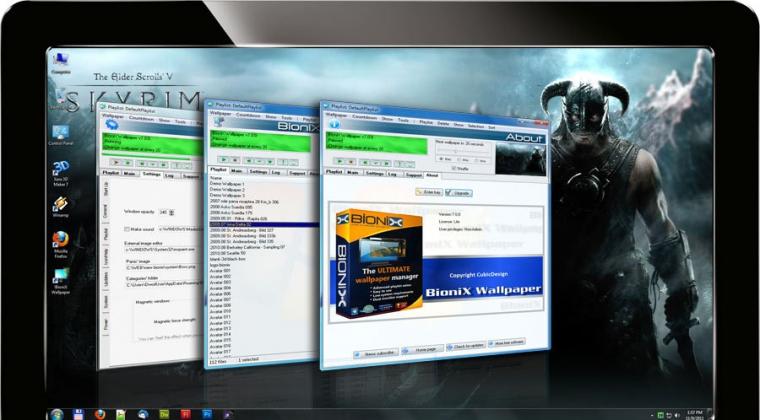Viewport: 760px width, 420px height.
Task: Open the Control Panel desktop icon
Action: coord(60,135)
